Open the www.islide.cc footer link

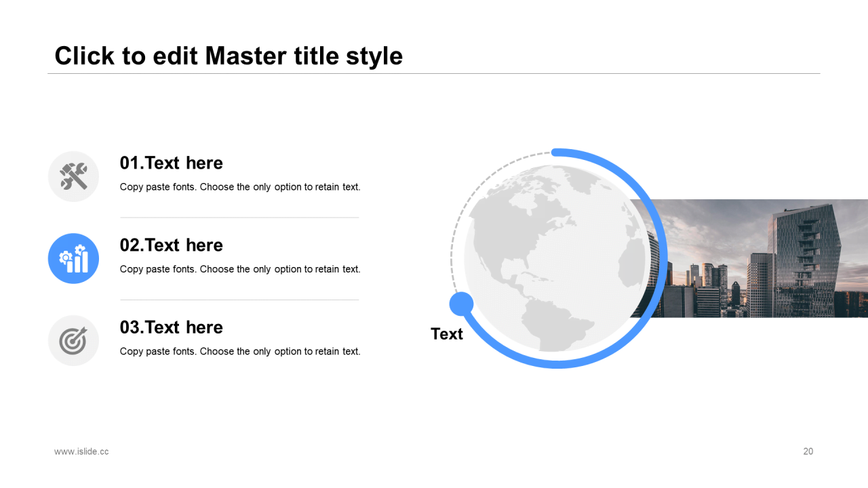[81, 451]
